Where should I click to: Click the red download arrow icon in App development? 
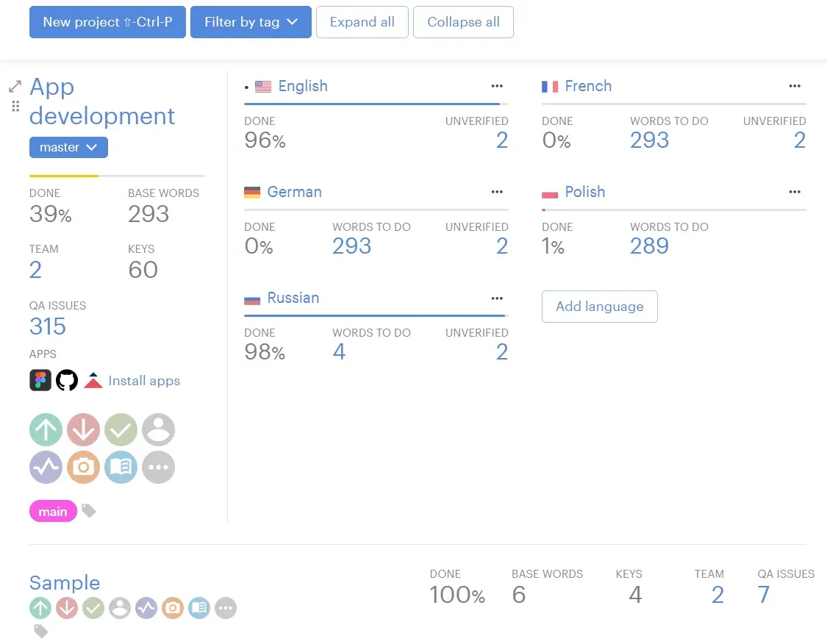coord(83,429)
